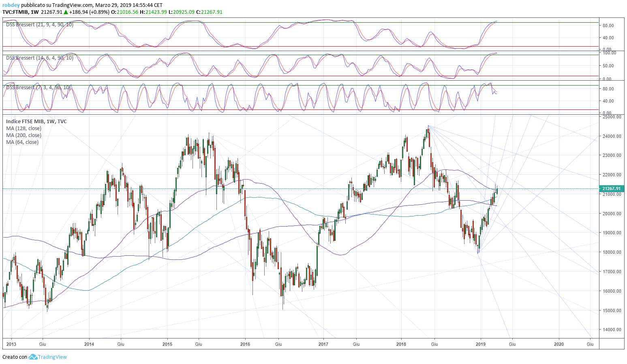Click the 2020 label on time axis
Viewport: 627px width, 364px height.
coord(559,344)
